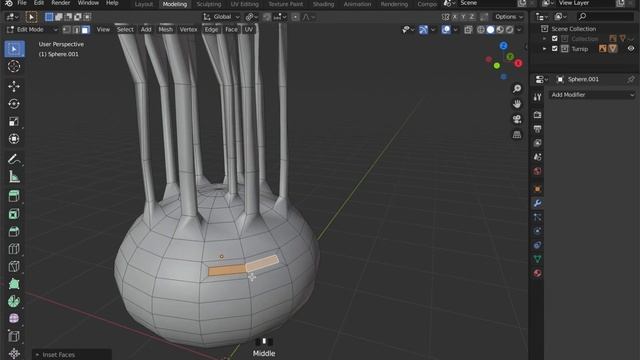Open the Global transform orientation dropdown
The image size is (640, 360).
coord(222,17)
